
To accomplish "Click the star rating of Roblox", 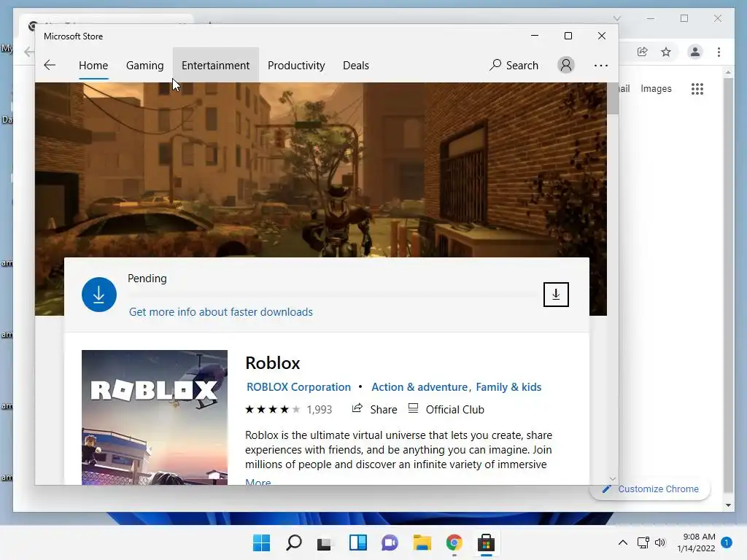I will coord(273,410).
